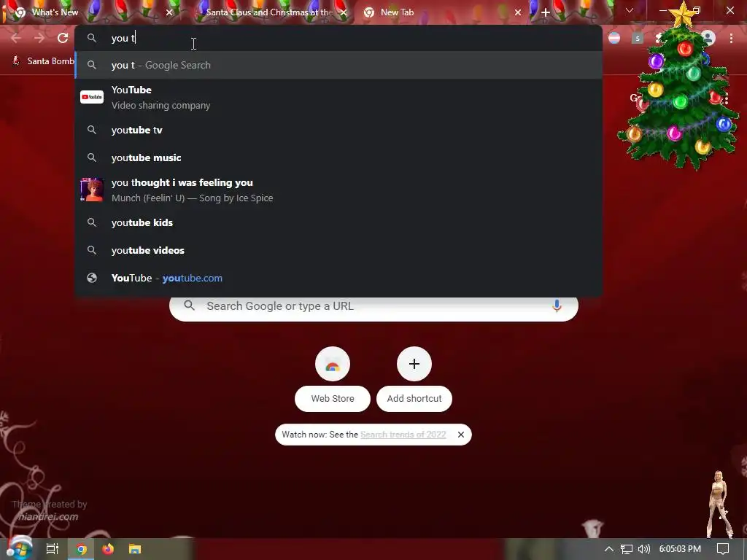This screenshot has width=747, height=560.
Task: Show hidden system tray icons
Action: [609, 549]
